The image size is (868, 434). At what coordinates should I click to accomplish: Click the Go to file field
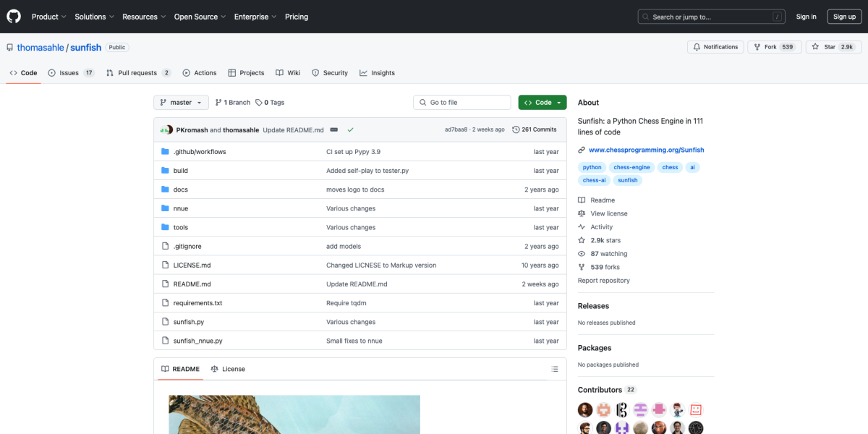(x=463, y=103)
